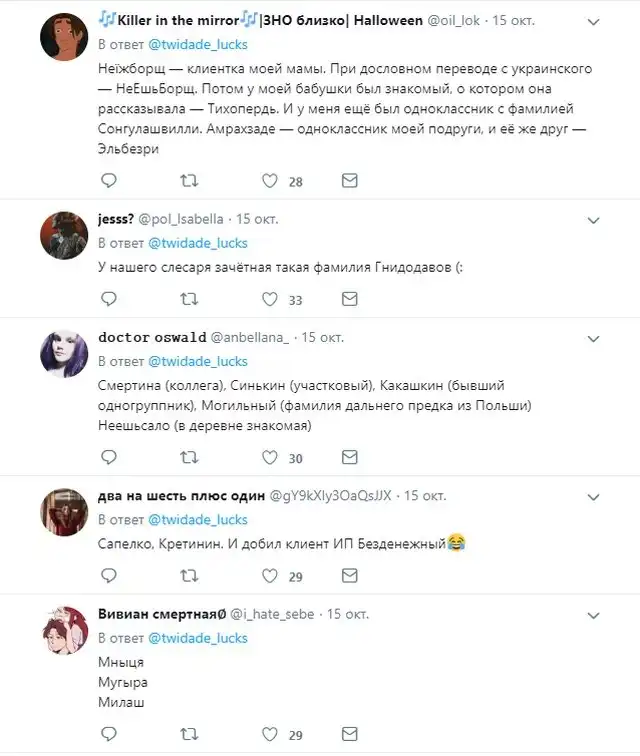The height and width of the screenshot is (756, 640).
Task: Reply to the jesss? tweet
Action: click(109, 299)
